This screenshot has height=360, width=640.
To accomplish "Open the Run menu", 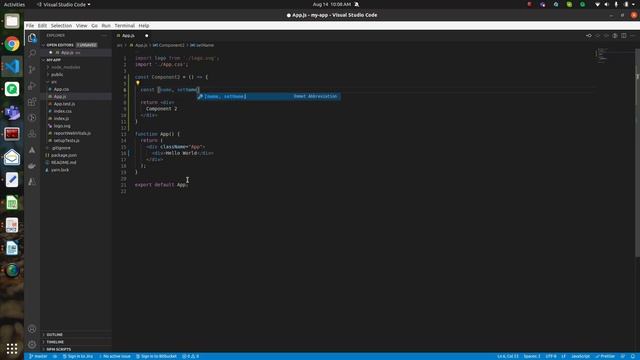I will point(106,25).
